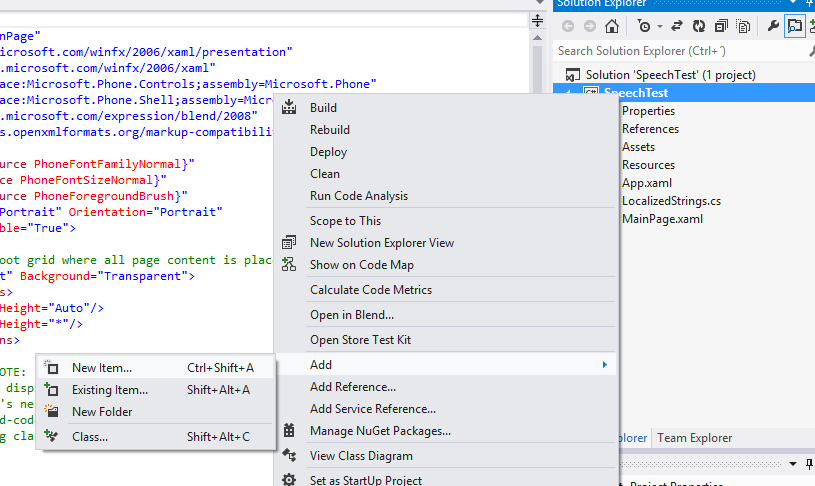This screenshot has width=815, height=486.
Task: Click the Properties panel auto-hide pin
Action: tap(809, 464)
